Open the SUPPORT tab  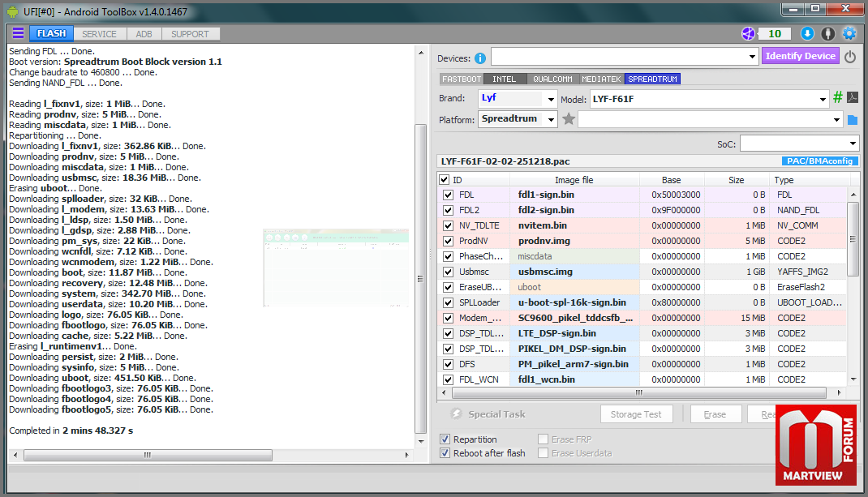click(x=190, y=34)
